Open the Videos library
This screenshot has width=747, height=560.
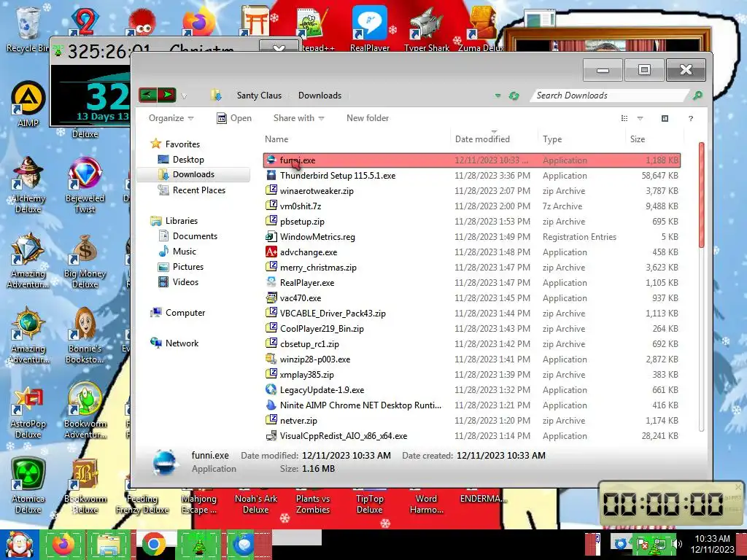185,282
